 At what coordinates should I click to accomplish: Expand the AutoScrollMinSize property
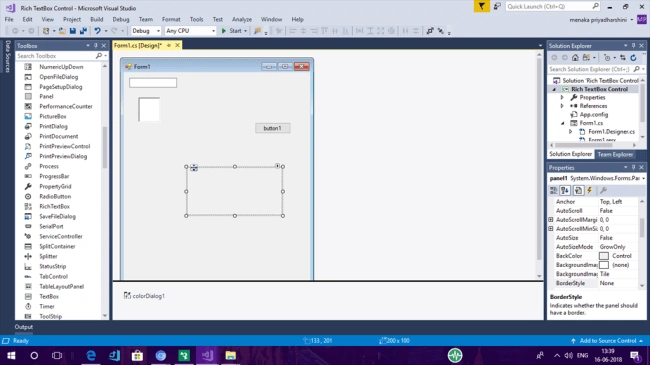click(551, 229)
